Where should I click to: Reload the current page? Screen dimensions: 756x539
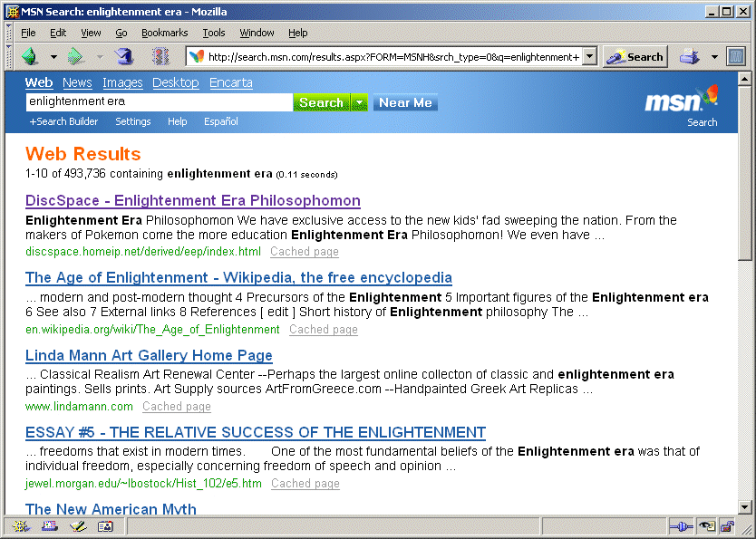coord(124,56)
